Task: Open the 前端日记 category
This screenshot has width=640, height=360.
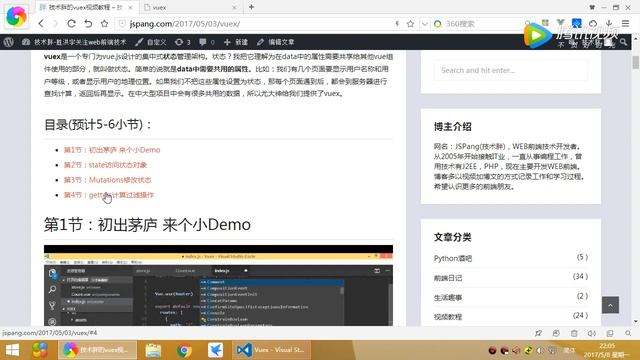Action: click(x=448, y=278)
